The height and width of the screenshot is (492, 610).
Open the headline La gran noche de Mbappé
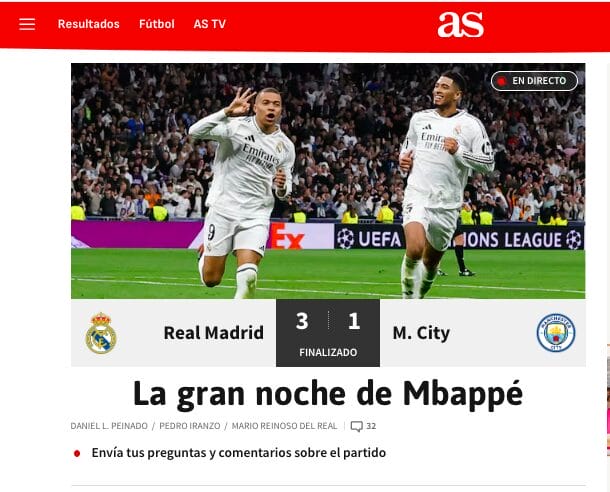click(x=328, y=394)
